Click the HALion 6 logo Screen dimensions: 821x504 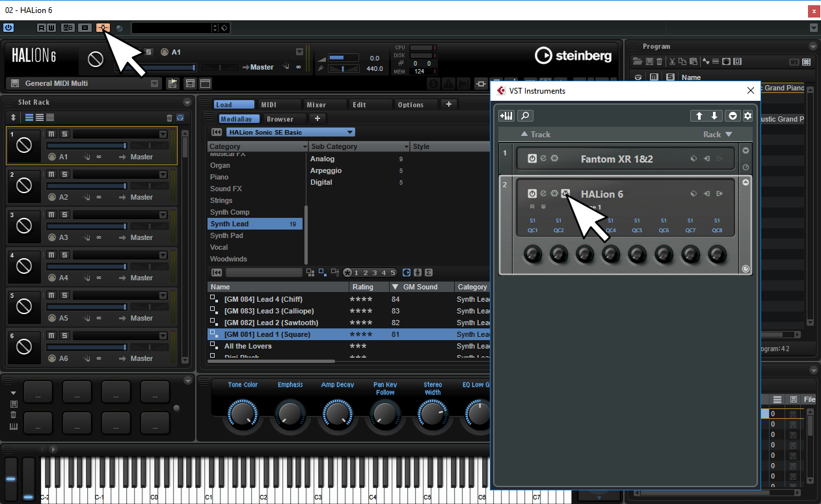(34, 56)
